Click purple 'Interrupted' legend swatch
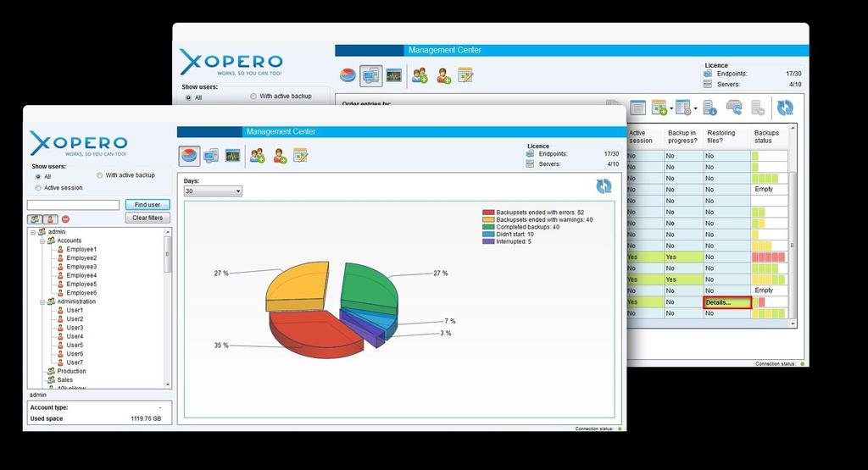The width and height of the screenshot is (868, 470). pyautogui.click(x=488, y=241)
